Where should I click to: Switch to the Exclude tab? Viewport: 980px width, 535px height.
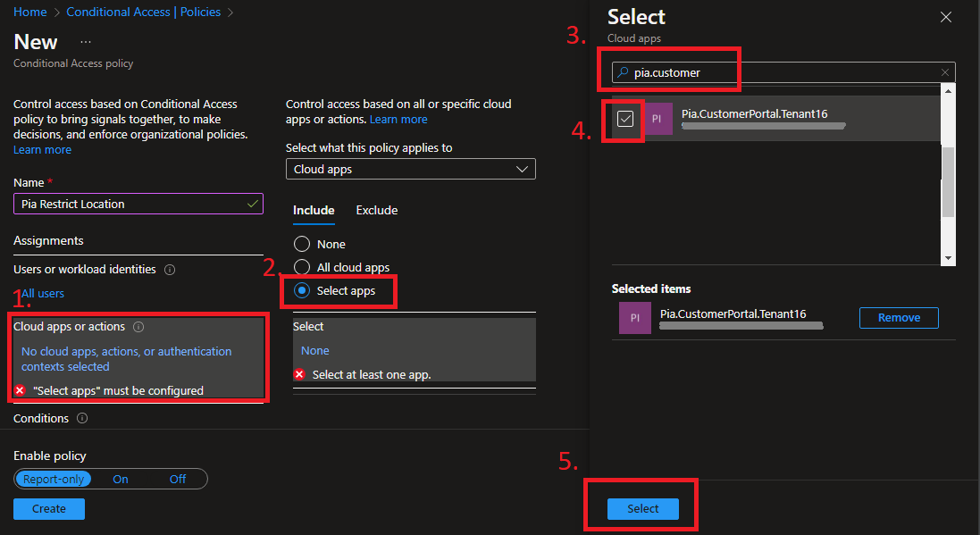377,211
